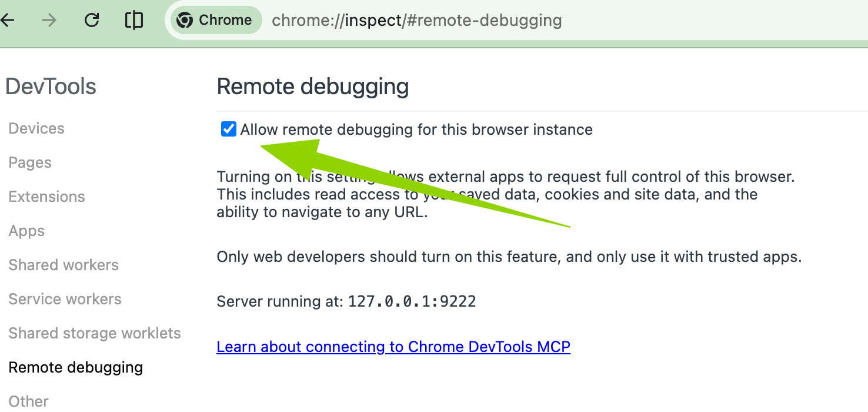Switch to the Remote debugging tab

[76, 367]
